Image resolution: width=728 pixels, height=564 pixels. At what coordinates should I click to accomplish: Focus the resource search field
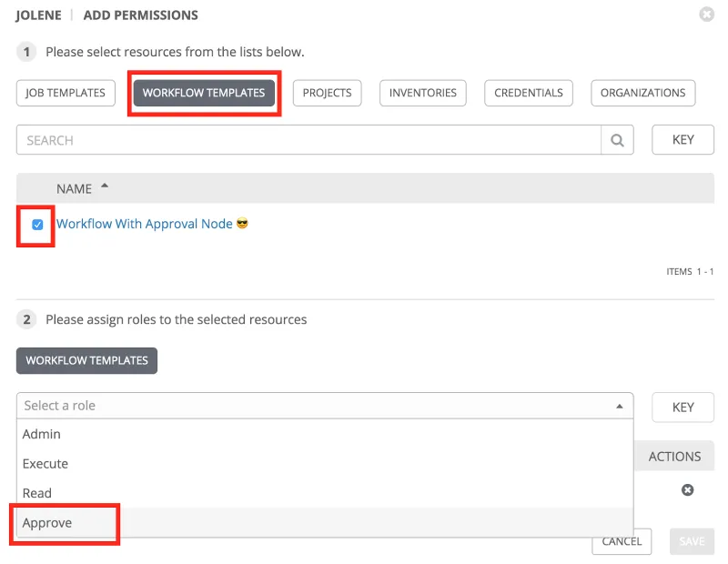pyautogui.click(x=308, y=140)
